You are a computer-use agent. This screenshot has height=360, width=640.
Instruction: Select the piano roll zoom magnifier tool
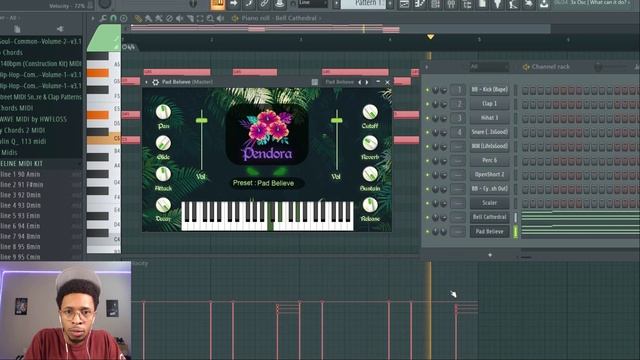[x=210, y=19]
